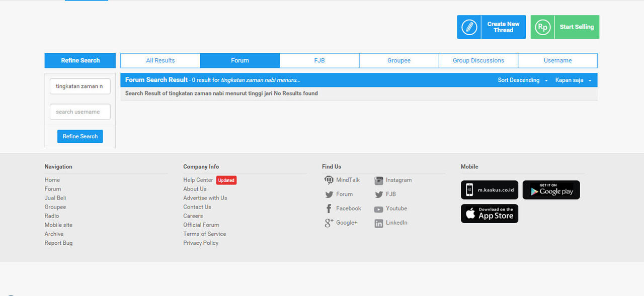Select the Forum tab

pyautogui.click(x=240, y=60)
